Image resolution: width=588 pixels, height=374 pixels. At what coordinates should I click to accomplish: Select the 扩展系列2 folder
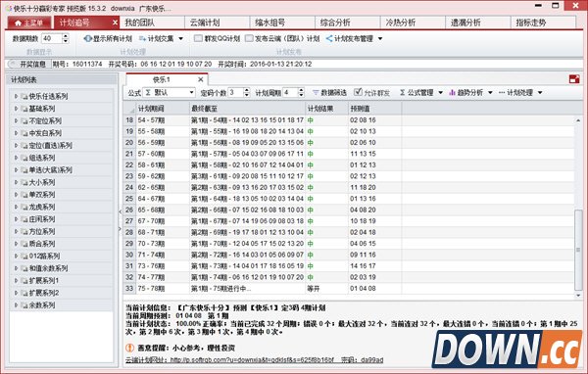40,293
